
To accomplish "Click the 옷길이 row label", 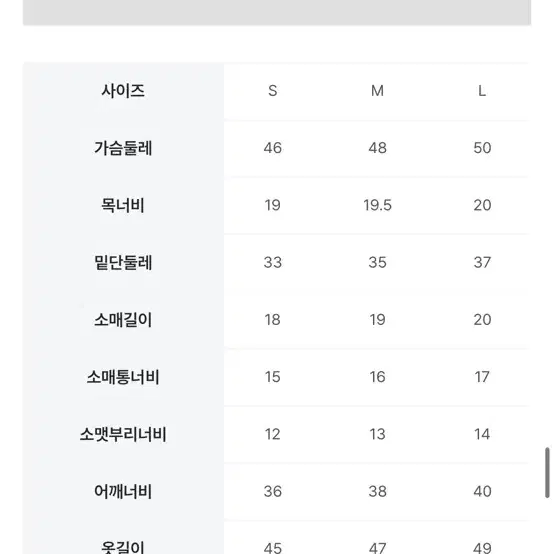I will point(123,547).
